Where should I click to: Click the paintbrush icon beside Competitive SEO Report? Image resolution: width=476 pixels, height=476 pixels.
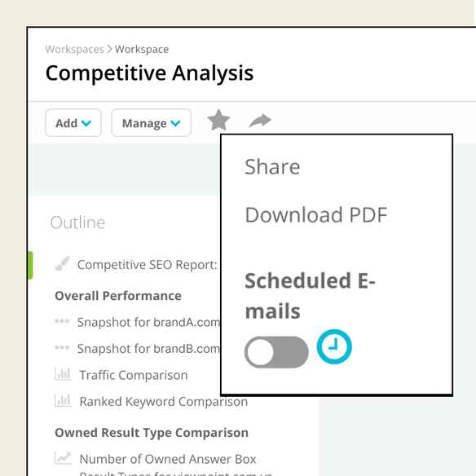click(x=62, y=263)
